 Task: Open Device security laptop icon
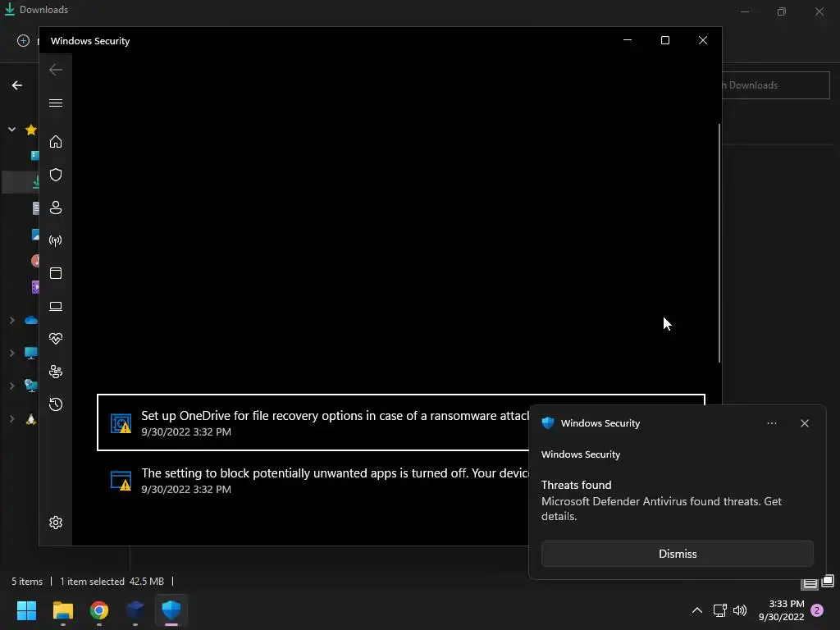coord(56,306)
